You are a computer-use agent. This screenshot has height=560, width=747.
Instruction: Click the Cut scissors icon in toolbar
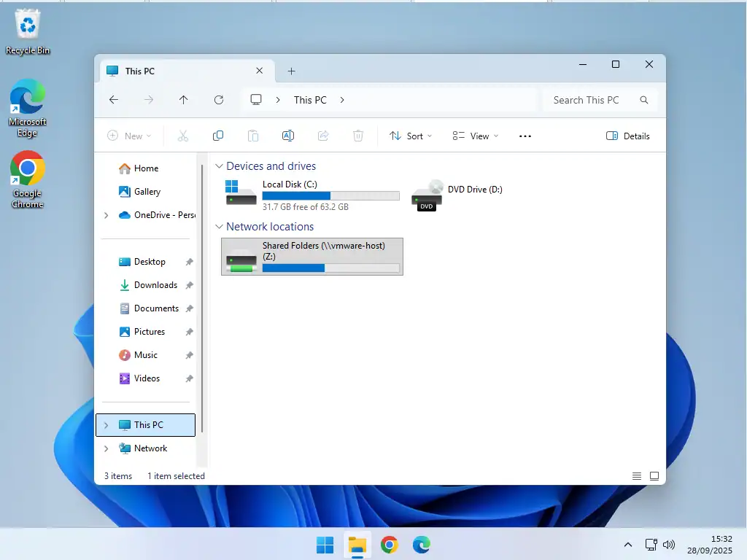coord(183,136)
